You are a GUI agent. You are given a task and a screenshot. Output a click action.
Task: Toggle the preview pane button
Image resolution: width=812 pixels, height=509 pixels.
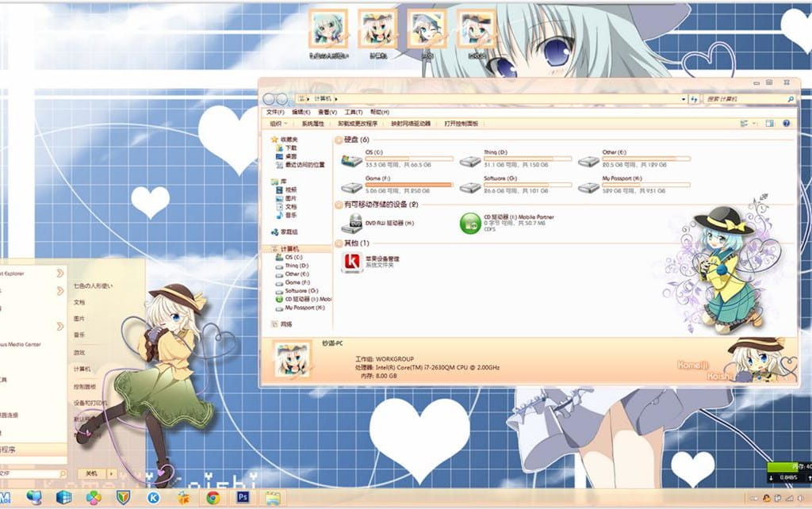[x=768, y=124]
